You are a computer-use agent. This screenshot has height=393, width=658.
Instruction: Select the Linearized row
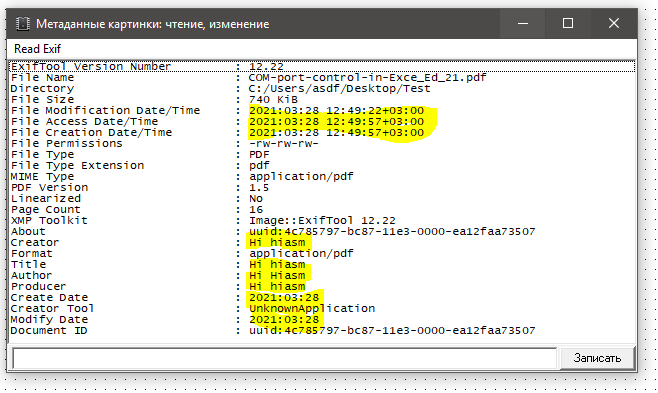point(322,198)
